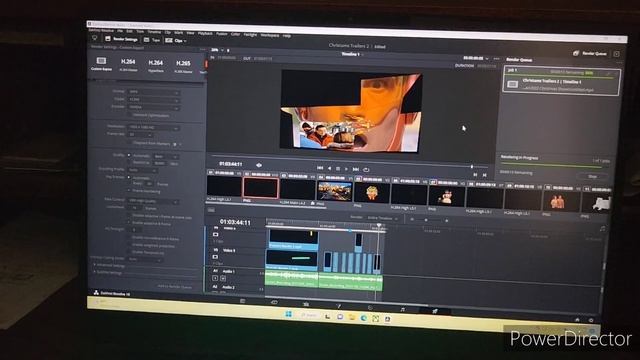Go to next clip button
Image resolution: width=640 pixels, height=360 pixels.
pos(484,175)
